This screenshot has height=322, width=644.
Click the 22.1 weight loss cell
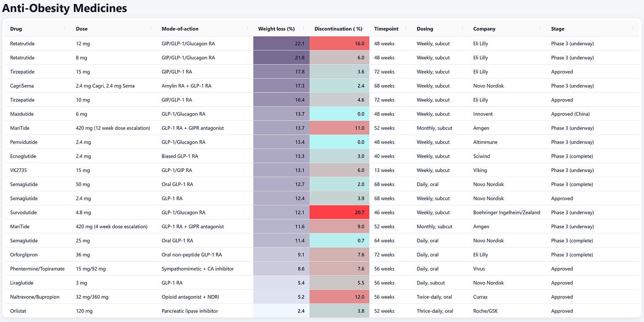281,43
